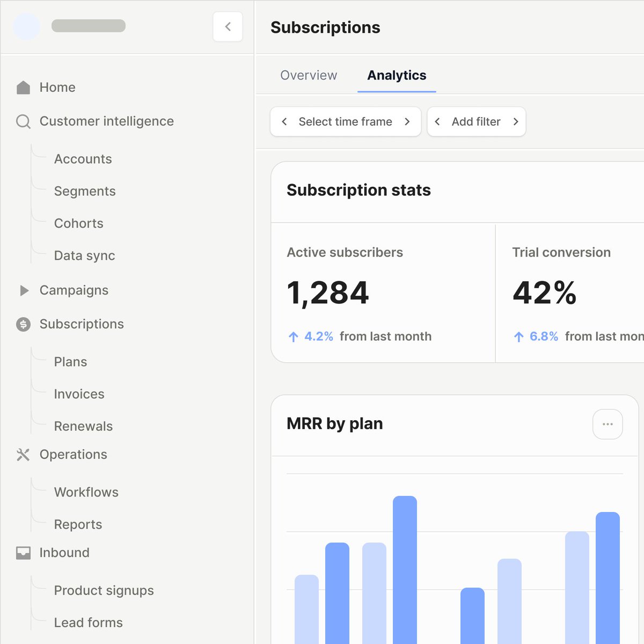Open MRR by plan more options
Viewport: 644px width, 644px height.
click(x=608, y=424)
